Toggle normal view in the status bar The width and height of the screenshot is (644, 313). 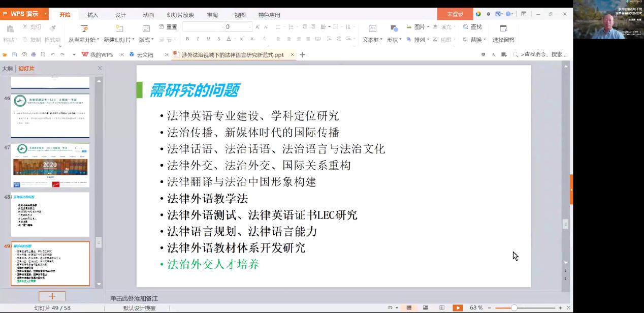click(x=409, y=308)
